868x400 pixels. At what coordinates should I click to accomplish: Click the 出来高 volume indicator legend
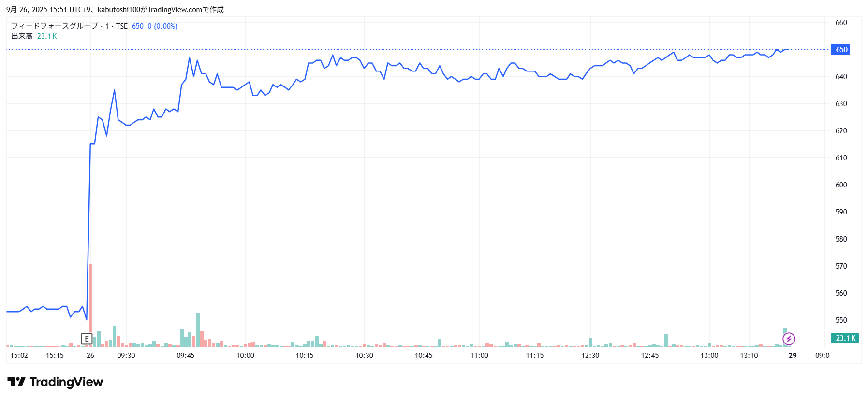point(22,36)
